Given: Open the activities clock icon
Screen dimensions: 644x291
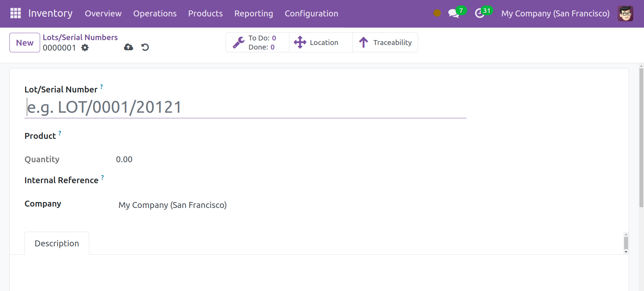Looking at the screenshot, I should 480,13.
